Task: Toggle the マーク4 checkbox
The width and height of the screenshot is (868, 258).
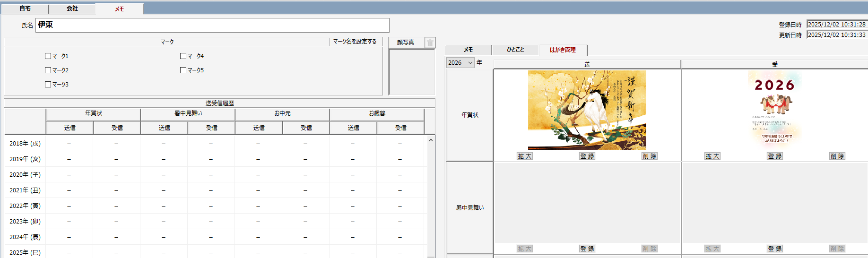Action: pyautogui.click(x=183, y=56)
